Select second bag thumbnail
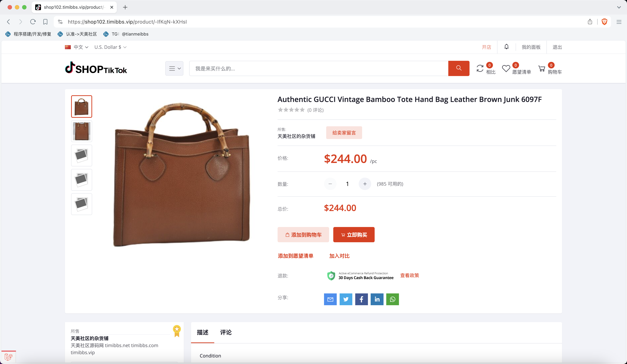 [82, 131]
